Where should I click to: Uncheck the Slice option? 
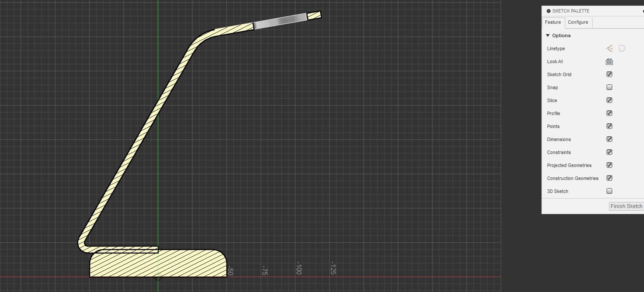click(x=609, y=100)
